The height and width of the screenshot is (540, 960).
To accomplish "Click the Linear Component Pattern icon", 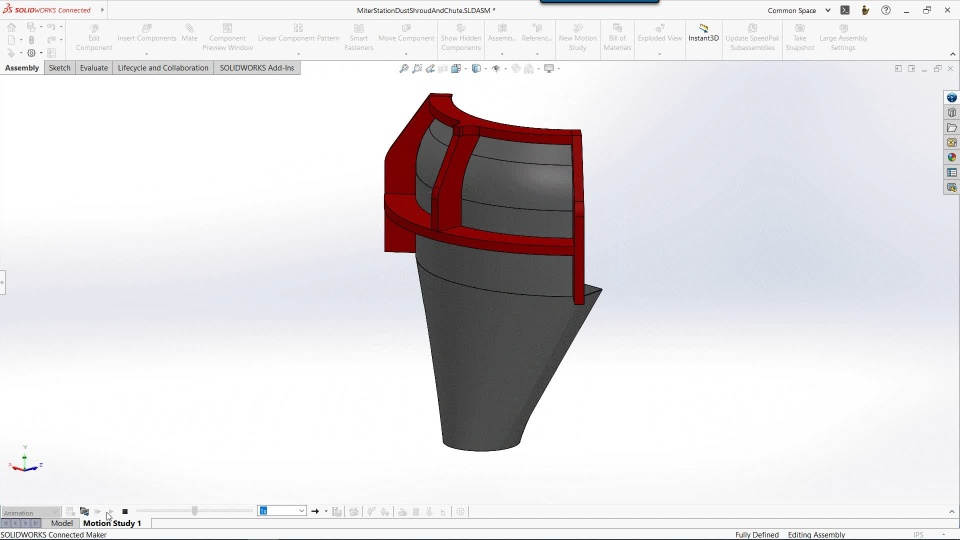I will click(x=298, y=28).
